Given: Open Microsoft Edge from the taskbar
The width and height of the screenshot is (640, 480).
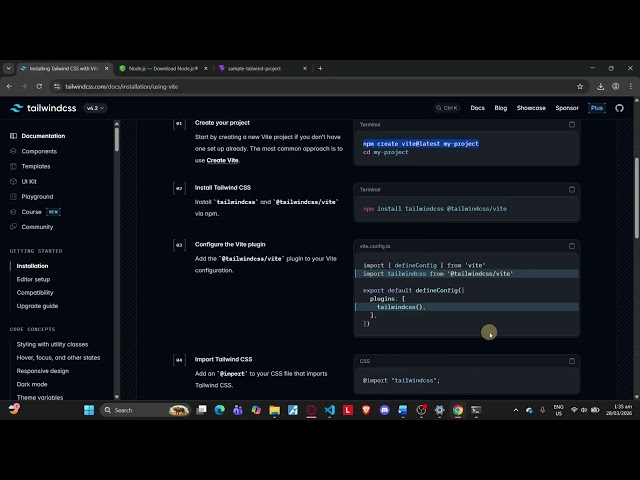Looking at the screenshot, I should (x=220, y=410).
